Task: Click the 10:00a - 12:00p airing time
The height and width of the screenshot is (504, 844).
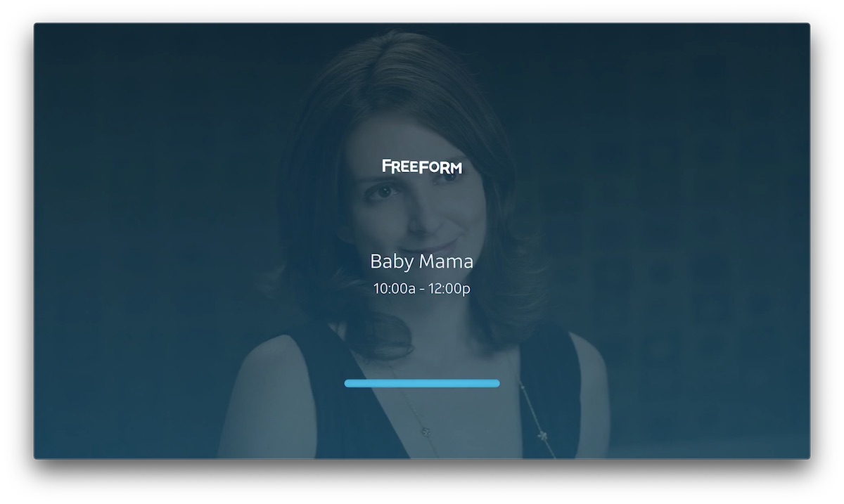Action: coord(421,288)
